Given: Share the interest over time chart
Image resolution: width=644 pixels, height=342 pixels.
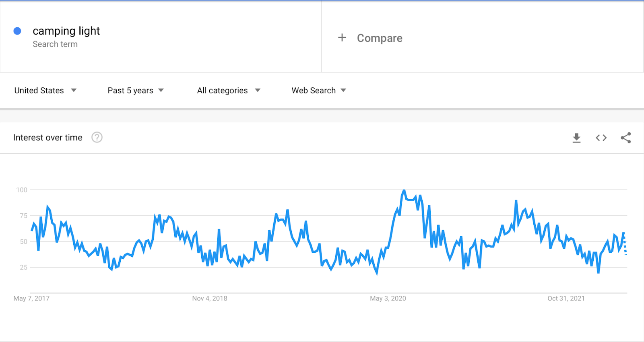Looking at the screenshot, I should [x=625, y=138].
